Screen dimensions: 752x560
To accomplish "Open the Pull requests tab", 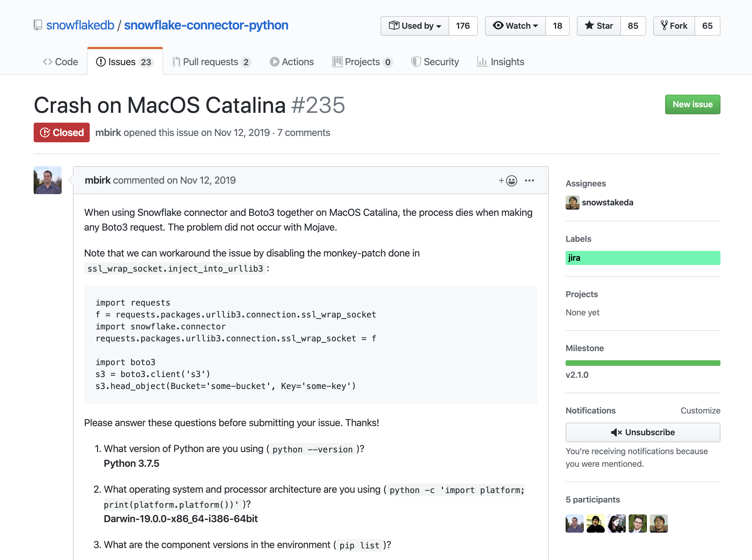I will [211, 62].
